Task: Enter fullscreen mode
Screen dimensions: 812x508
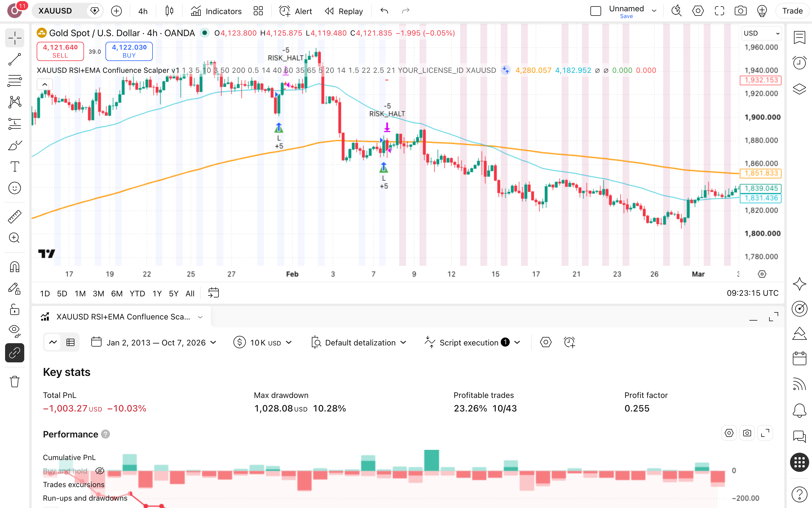Action: point(719,11)
